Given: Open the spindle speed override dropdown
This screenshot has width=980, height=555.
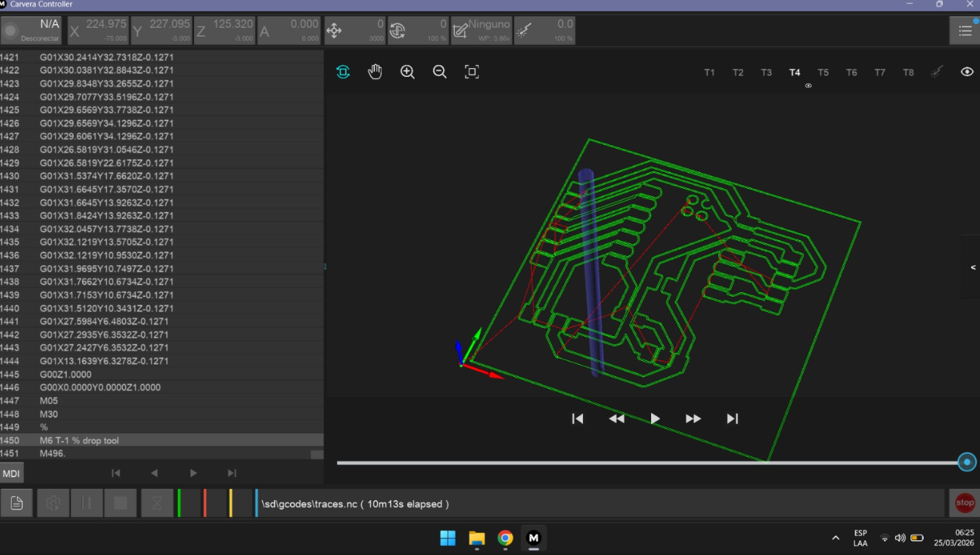Looking at the screenshot, I should tap(418, 31).
